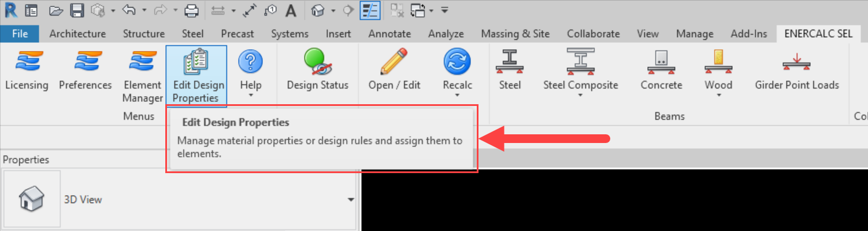Expand the Measure tool dropdown arrow
The height and width of the screenshot is (231, 868).
coord(233,10)
